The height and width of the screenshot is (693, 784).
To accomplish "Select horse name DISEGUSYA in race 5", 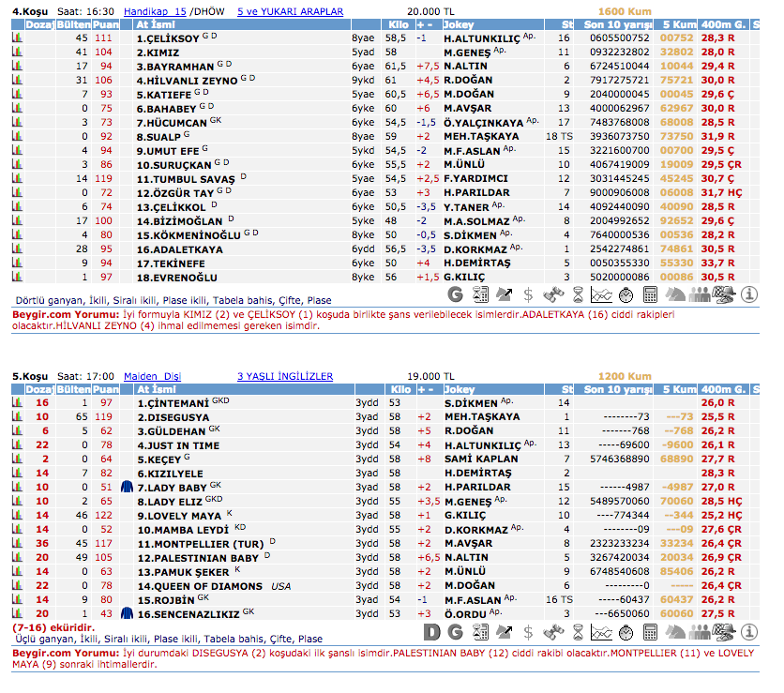I will 173,416.
